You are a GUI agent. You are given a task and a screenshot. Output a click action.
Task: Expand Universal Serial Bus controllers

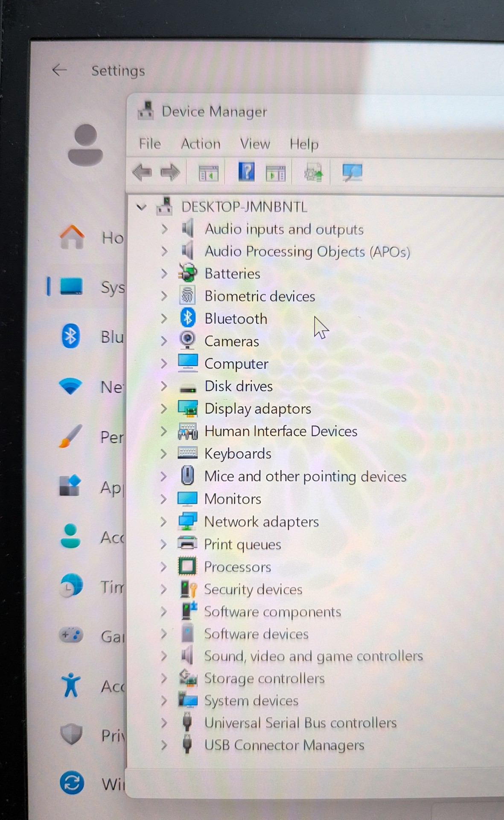163,723
